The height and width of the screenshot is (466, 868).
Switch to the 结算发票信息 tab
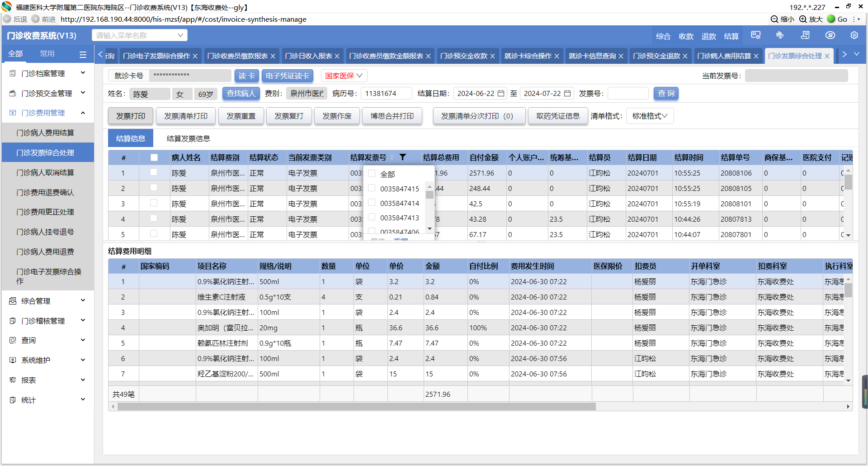pyautogui.click(x=188, y=138)
